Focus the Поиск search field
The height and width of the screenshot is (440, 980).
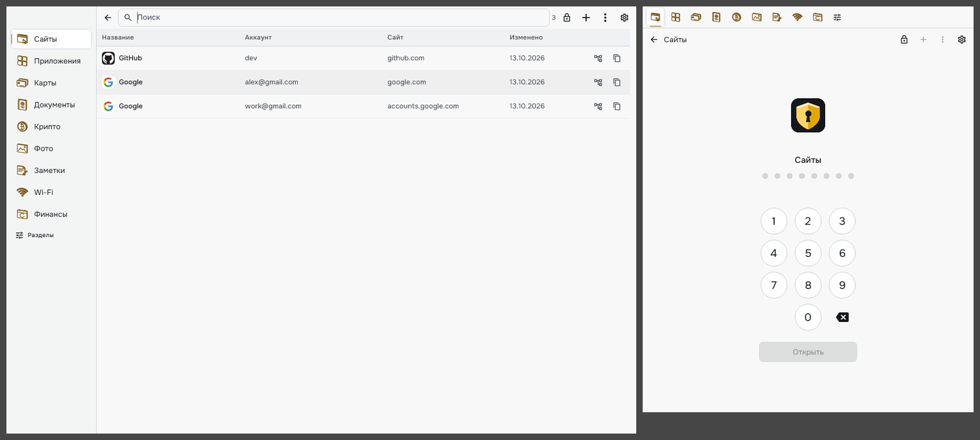[x=334, y=17]
